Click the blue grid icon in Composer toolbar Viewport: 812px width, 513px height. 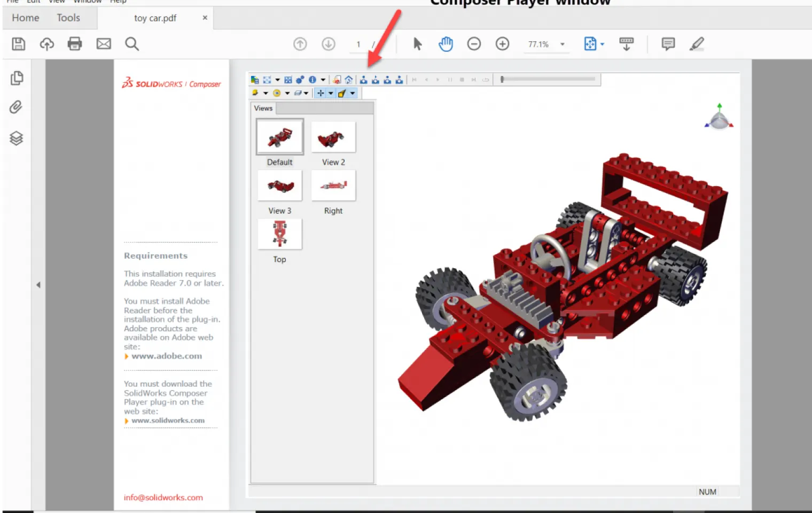tap(288, 80)
